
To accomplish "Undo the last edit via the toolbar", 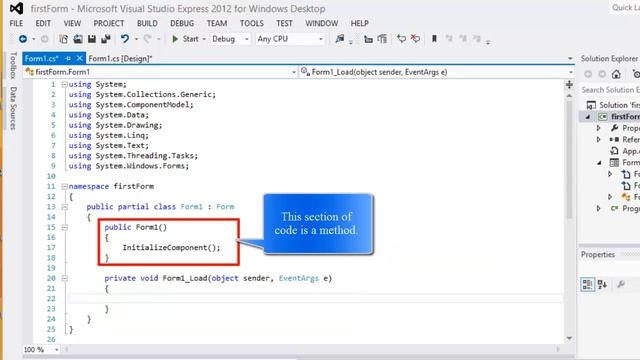I will [x=125, y=39].
